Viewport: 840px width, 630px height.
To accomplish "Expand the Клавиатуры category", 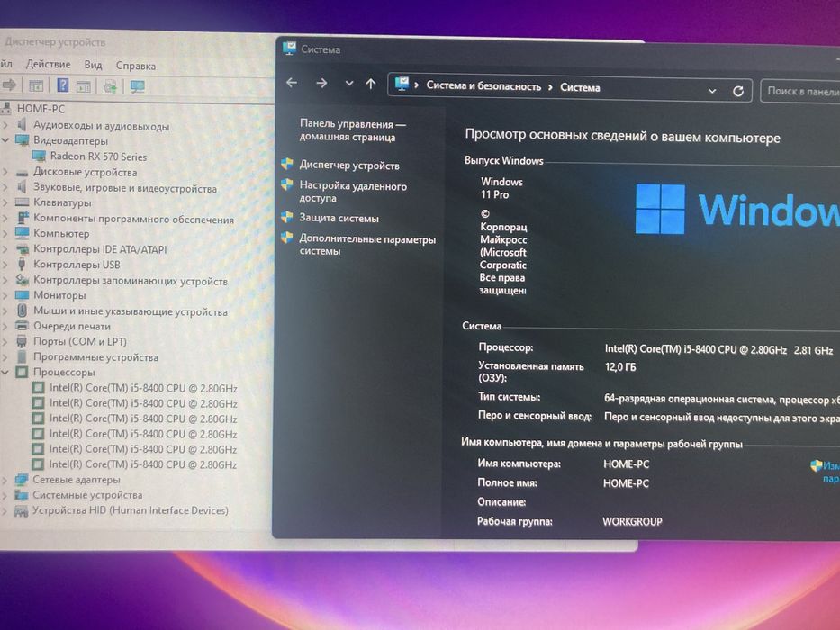I will click(x=5, y=202).
